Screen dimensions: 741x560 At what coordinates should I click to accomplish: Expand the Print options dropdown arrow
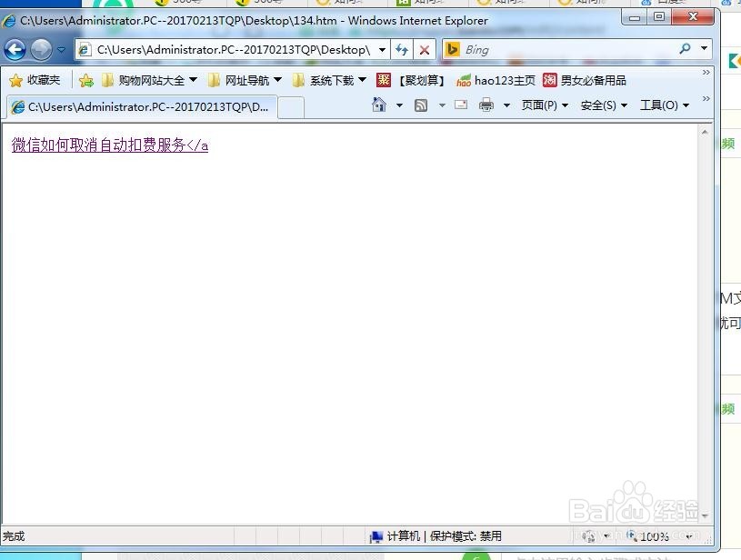coord(506,105)
